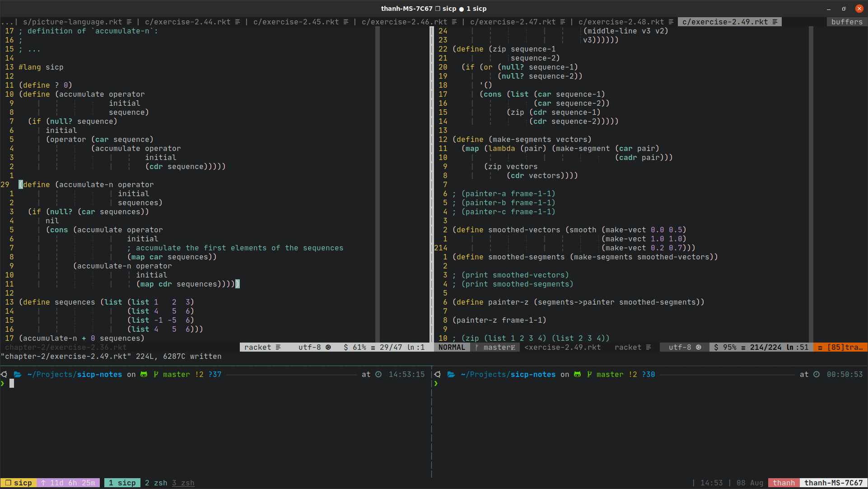Click the trailing whitespace warning icon in orange segment
Viewport: 868px width, 489px height.
click(820, 347)
